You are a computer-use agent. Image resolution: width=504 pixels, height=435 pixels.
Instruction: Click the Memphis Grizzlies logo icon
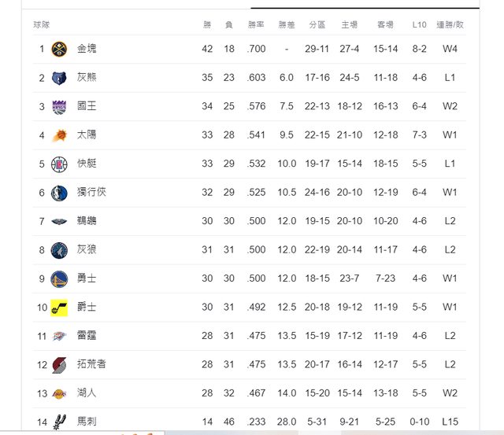tap(59, 78)
